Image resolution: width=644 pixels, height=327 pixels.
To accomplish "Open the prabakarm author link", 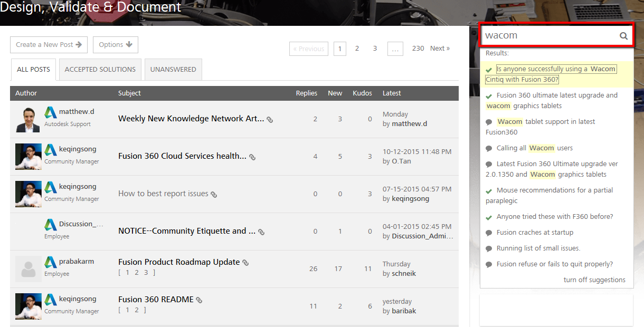I will (77, 262).
